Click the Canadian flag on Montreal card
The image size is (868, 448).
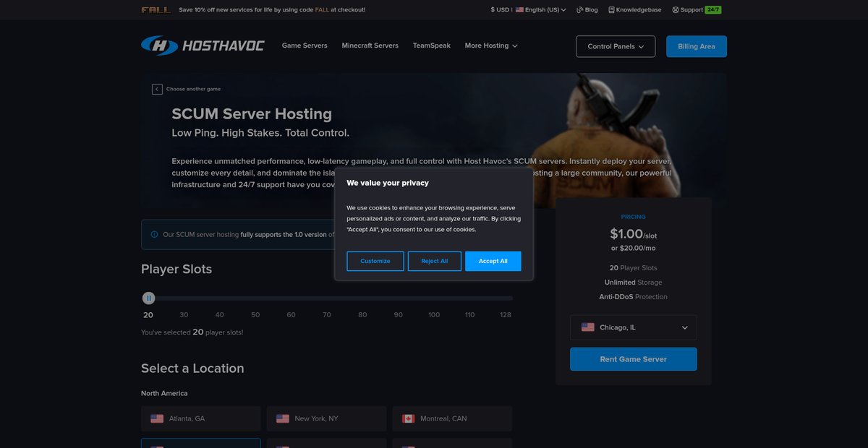[x=408, y=418]
